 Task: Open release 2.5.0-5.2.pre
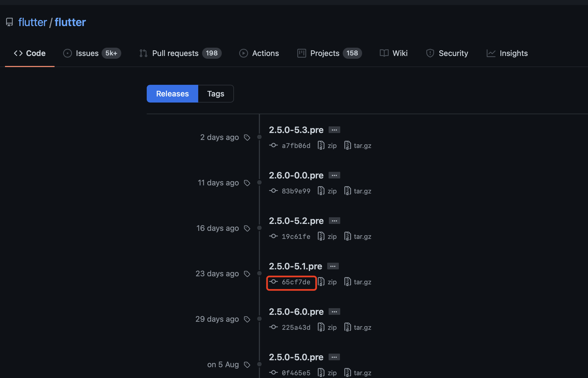click(296, 221)
